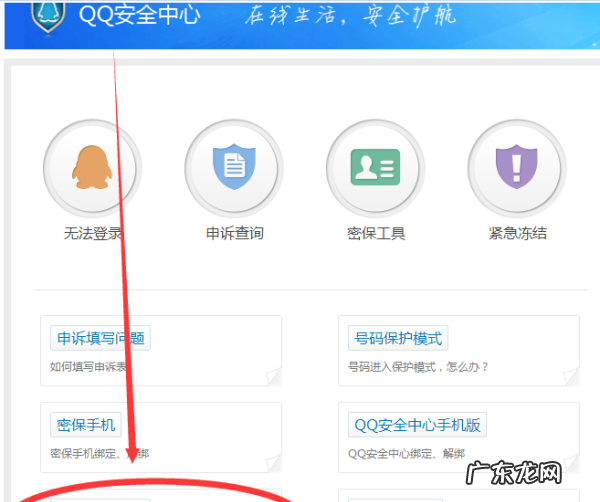Click the text 如何填写申诉表
Screen dimensions: 600x502
click(89, 367)
